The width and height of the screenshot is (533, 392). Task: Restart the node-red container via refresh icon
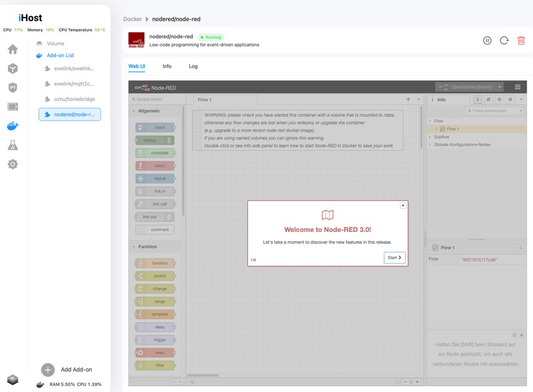504,40
